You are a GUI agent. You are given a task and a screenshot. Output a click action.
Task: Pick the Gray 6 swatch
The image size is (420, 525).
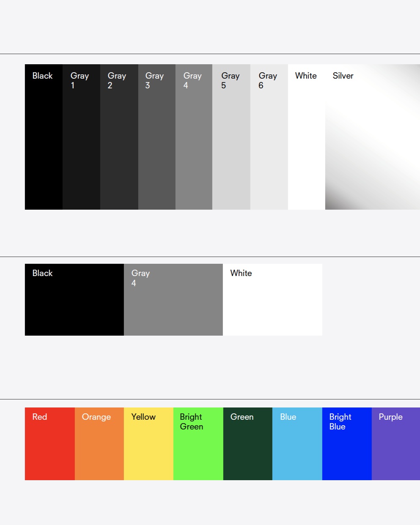point(269,137)
